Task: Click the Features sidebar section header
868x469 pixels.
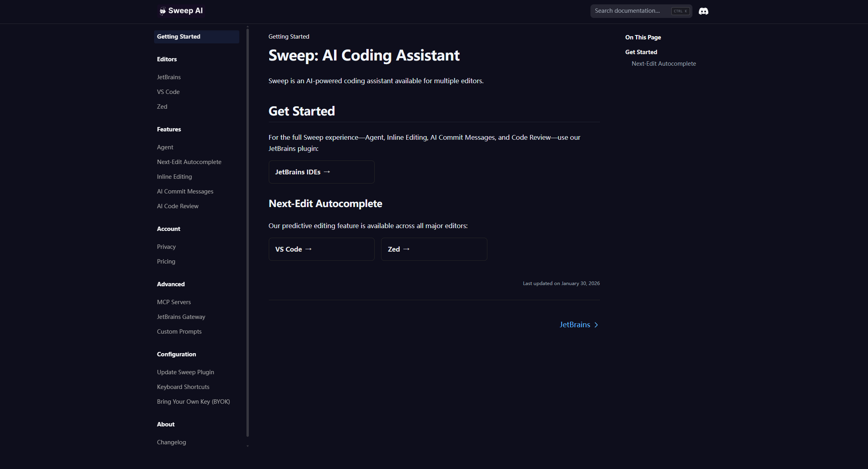Action: coord(169,129)
